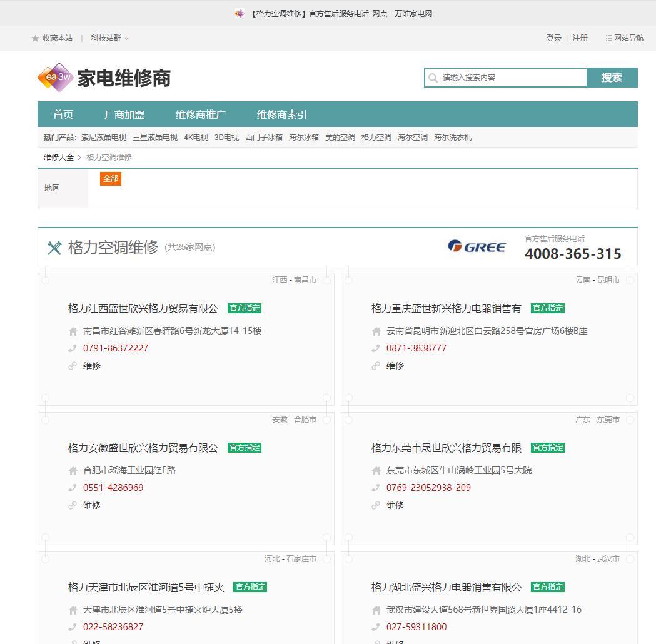This screenshot has width=656, height=644.
Task: Open 格力重庆盛世新兴格力电器销售有 listing
Action: [447, 309]
